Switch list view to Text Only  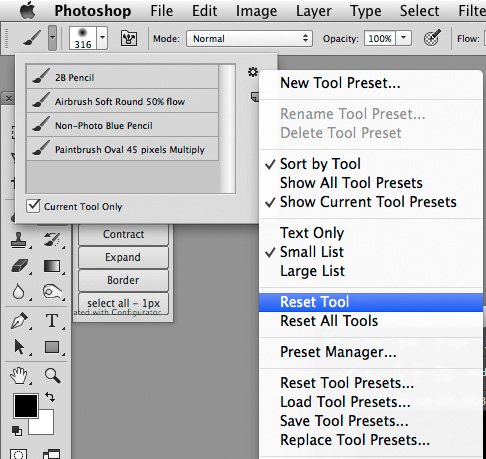point(371,233)
